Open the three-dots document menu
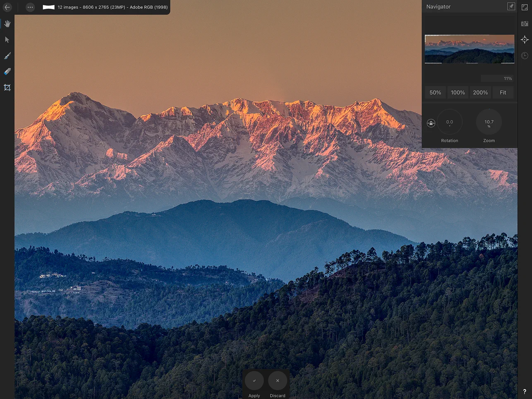The height and width of the screenshot is (399, 532). (30, 7)
